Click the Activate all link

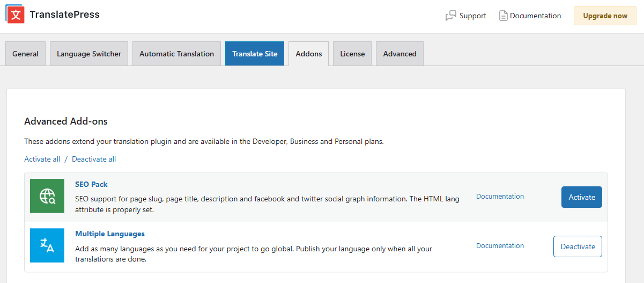point(42,159)
